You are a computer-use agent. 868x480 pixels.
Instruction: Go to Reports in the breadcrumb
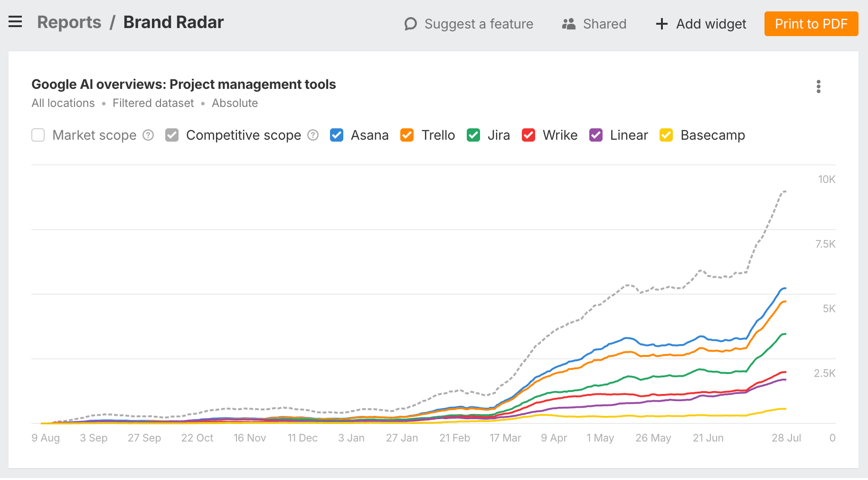[69, 22]
